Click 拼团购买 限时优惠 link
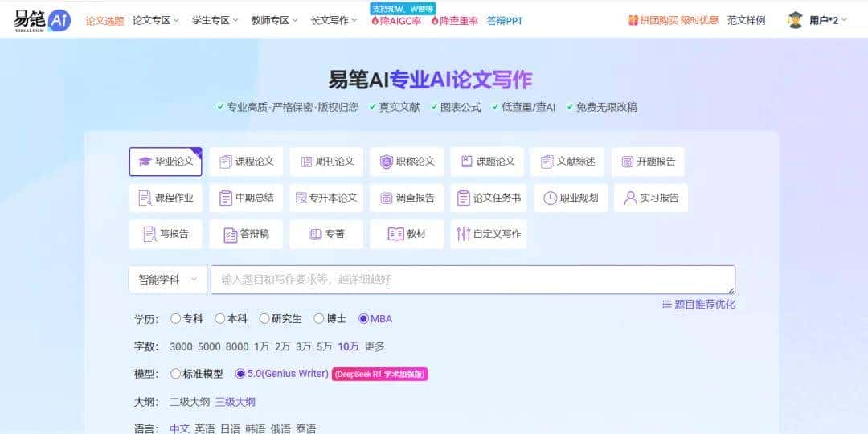The width and height of the screenshot is (868, 434). pos(674,20)
